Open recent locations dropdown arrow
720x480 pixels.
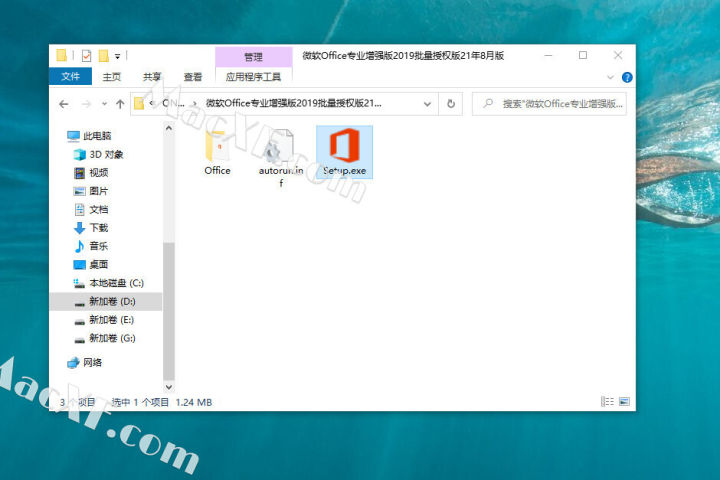click(x=104, y=104)
